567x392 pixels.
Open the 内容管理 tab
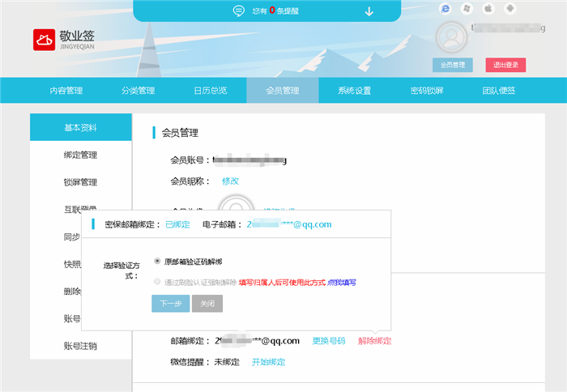66,91
